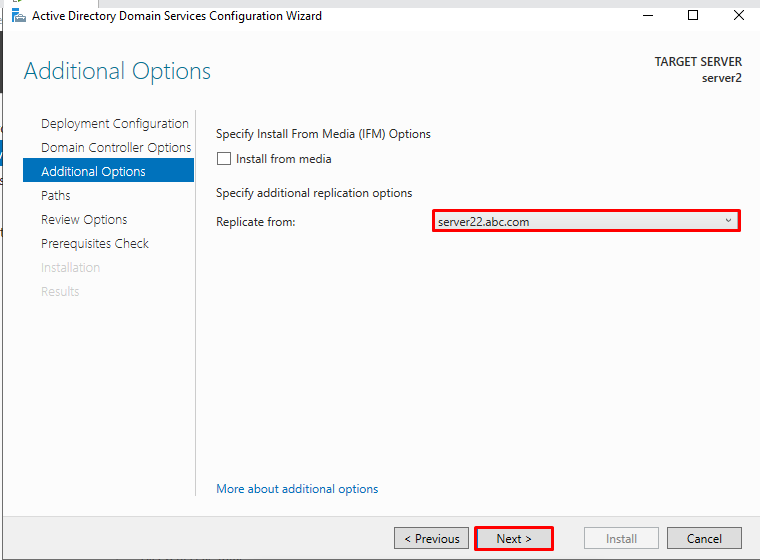760x560 pixels.
Task: Go to the Prerequisites Check step
Action: (x=95, y=243)
